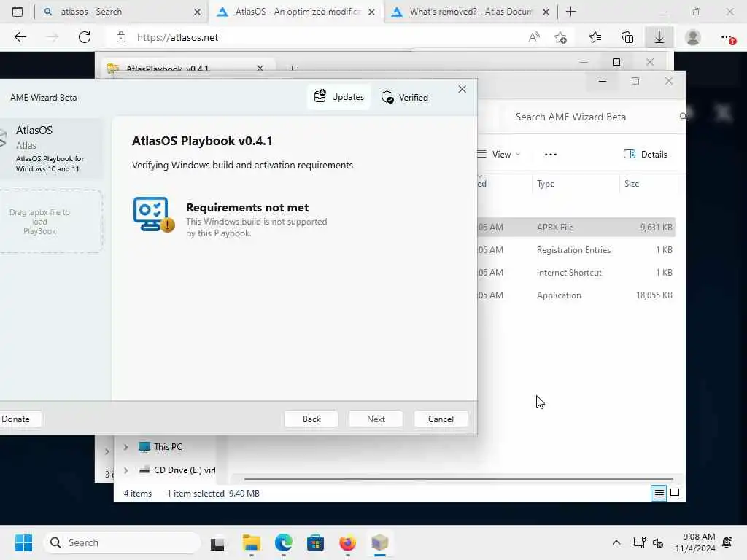Switch to the AtlasOS optimized modification tab

(x=297, y=12)
